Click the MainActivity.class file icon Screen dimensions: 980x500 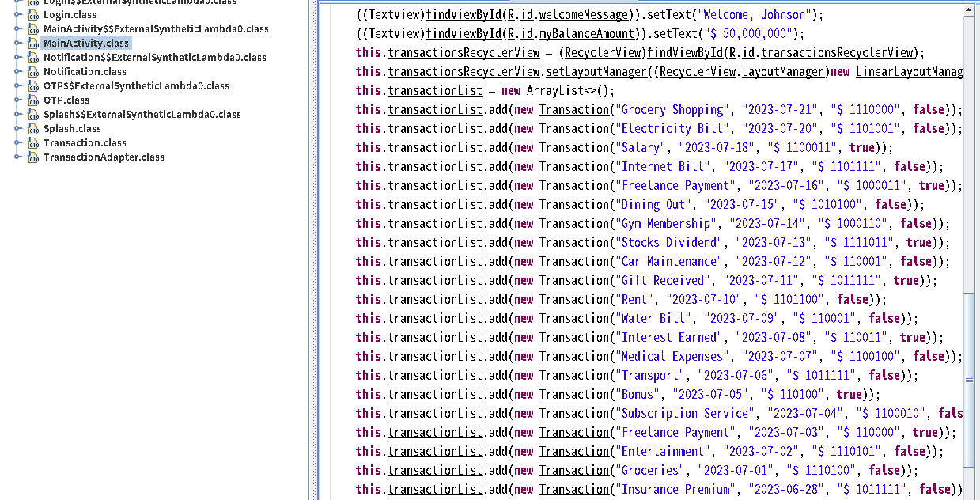tap(32, 44)
